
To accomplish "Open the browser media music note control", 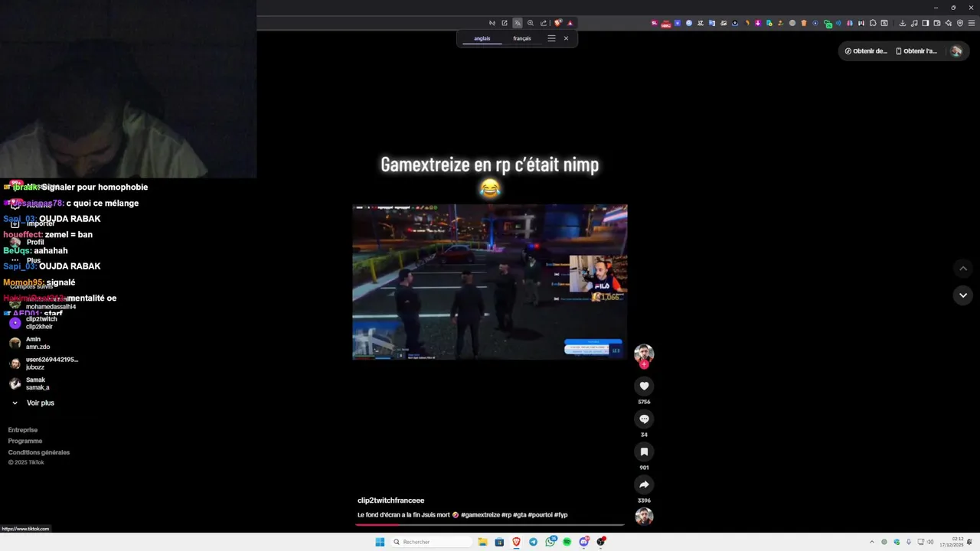I will (x=914, y=23).
